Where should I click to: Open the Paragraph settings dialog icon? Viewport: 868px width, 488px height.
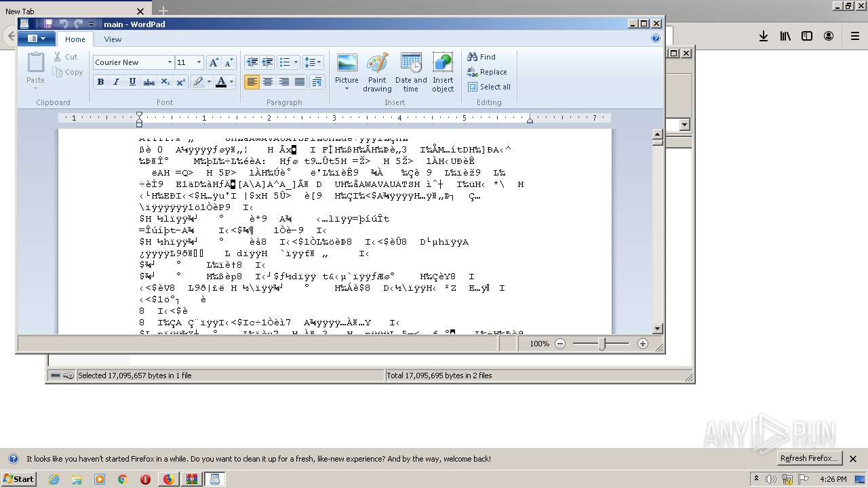click(317, 82)
